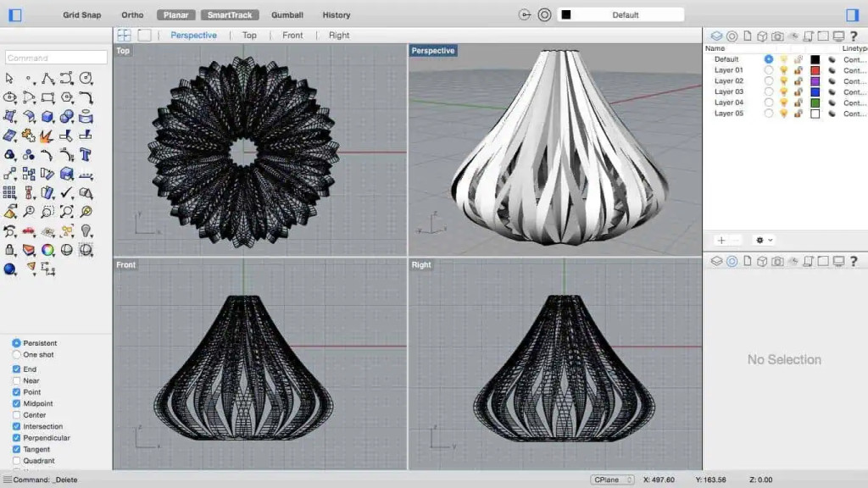Viewport: 868px width, 488px height.
Task: Click Layer 01 red color swatch
Action: click(815, 70)
